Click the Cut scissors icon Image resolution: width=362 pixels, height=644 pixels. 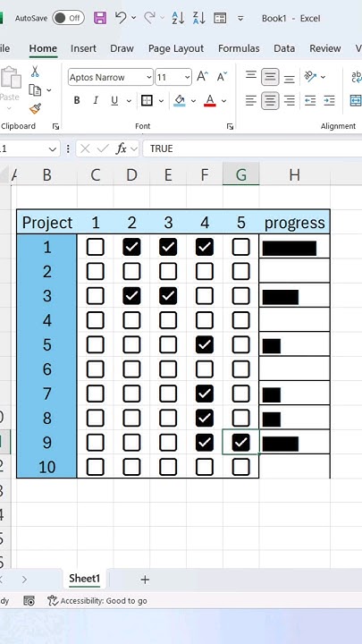pos(35,72)
